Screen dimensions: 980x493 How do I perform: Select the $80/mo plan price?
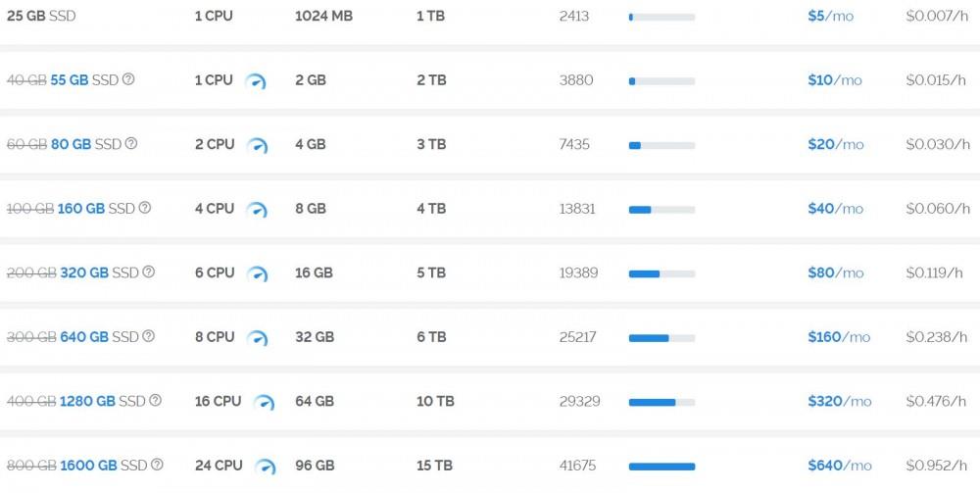pyautogui.click(x=835, y=272)
